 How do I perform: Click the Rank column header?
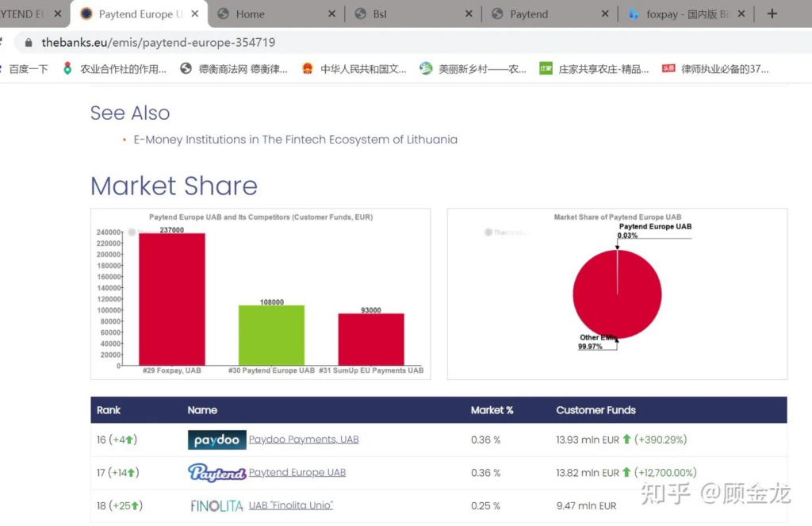point(108,410)
